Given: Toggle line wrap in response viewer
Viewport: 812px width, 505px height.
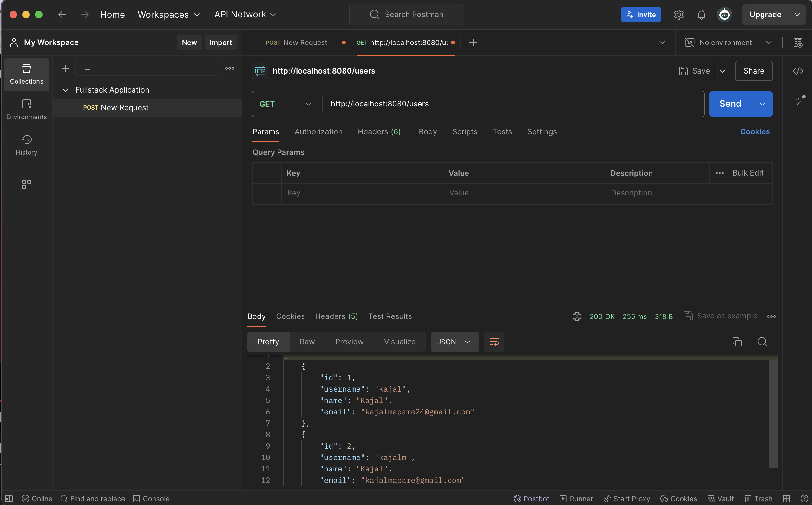Looking at the screenshot, I should (494, 342).
